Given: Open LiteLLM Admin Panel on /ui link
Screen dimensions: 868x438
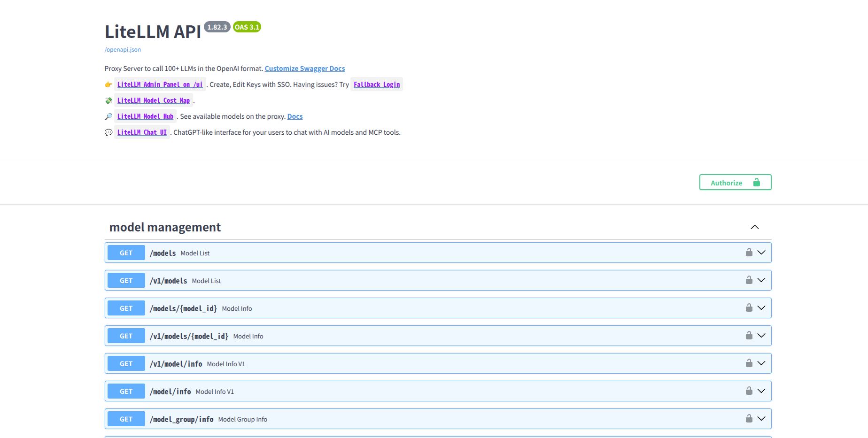Looking at the screenshot, I should click(160, 85).
